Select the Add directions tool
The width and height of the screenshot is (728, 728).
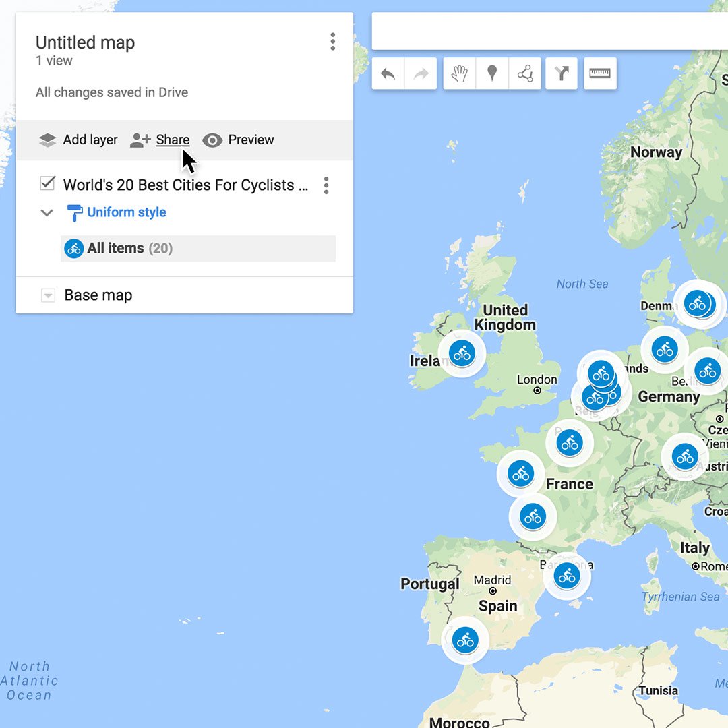pyautogui.click(x=562, y=73)
